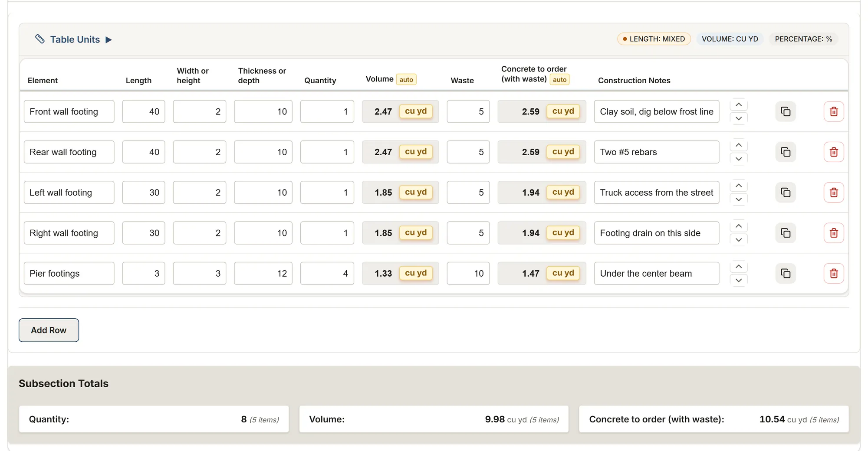Change volume unit of Right wall footing
The width and height of the screenshot is (868, 451).
point(416,232)
